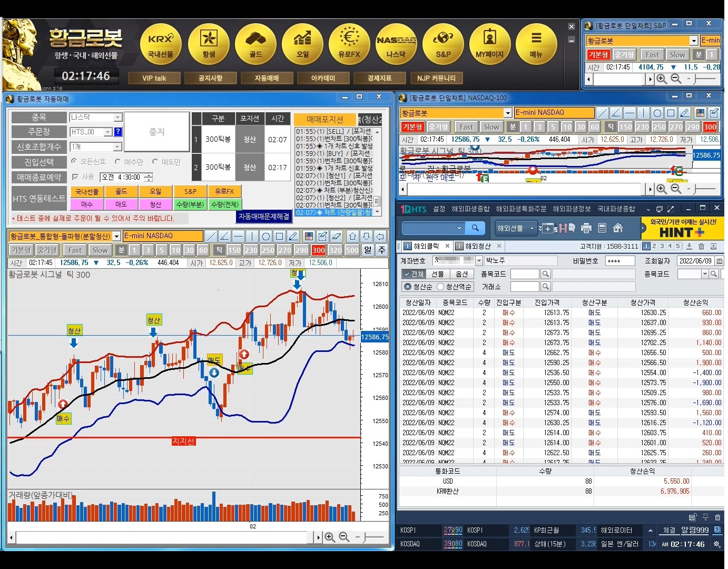Open calculator icon in 1Q HTS toolbar
The width and height of the screenshot is (728, 569).
point(602,228)
